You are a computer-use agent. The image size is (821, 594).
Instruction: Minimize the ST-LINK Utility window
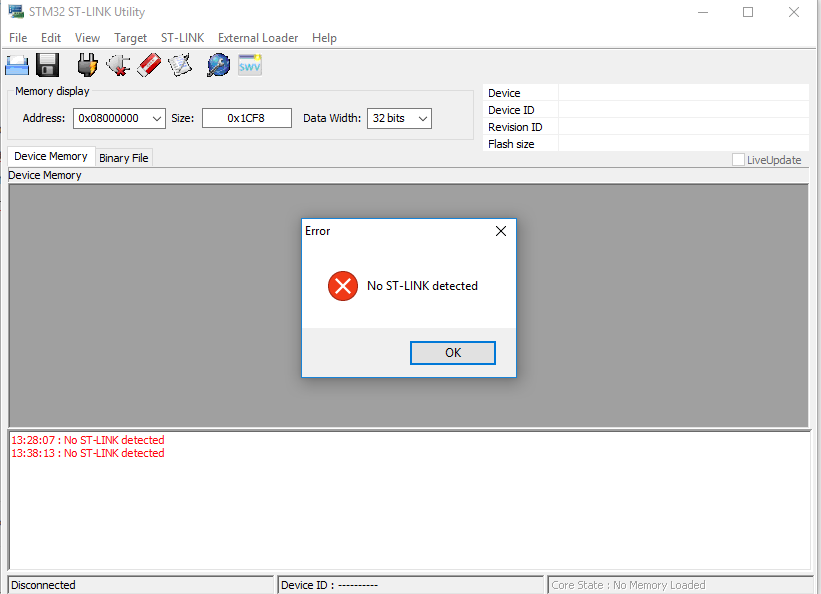coord(703,12)
